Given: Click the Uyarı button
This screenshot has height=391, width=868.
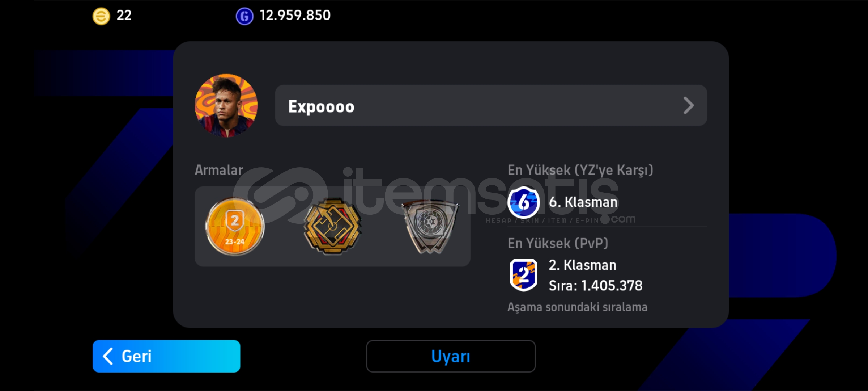Looking at the screenshot, I should 451,356.
